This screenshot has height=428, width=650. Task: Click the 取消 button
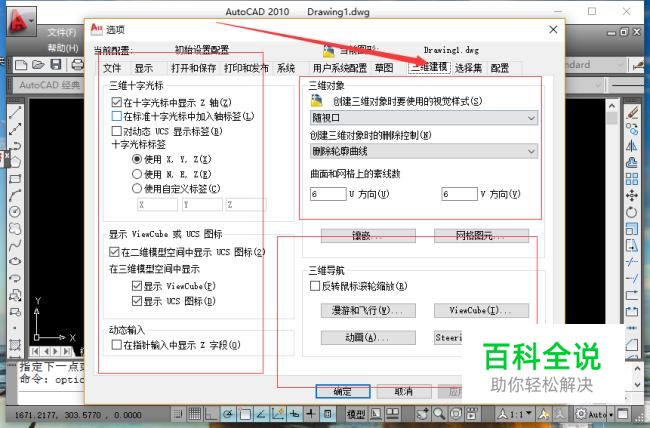[x=404, y=392]
